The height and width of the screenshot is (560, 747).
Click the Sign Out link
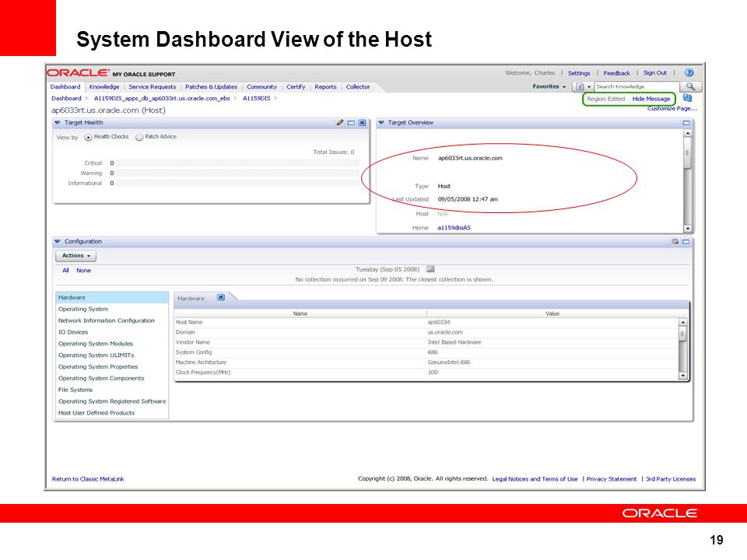pyautogui.click(x=655, y=73)
